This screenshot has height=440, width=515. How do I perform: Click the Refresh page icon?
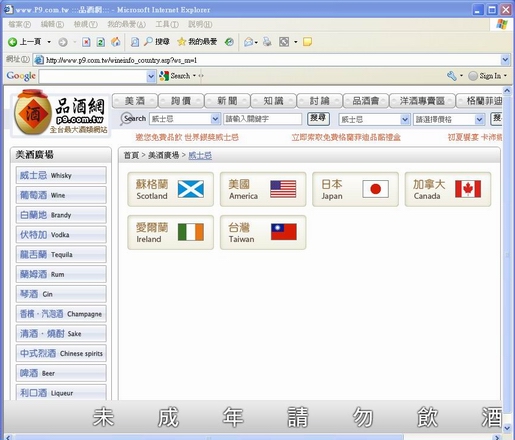[101, 42]
